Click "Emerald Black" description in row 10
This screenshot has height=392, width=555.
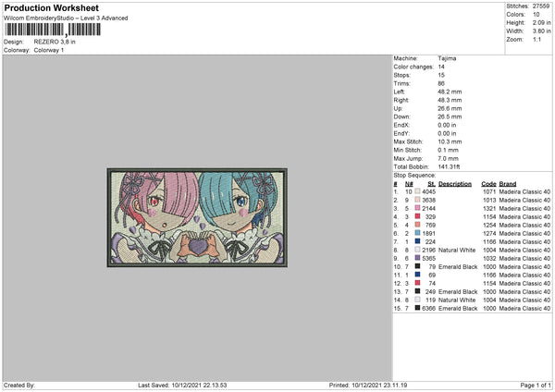(458, 267)
